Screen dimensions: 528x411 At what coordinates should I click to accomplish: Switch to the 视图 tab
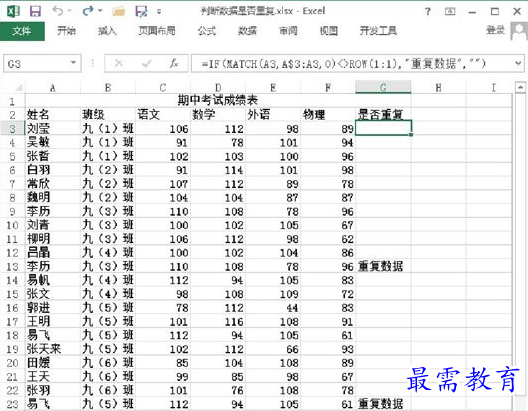click(x=329, y=31)
